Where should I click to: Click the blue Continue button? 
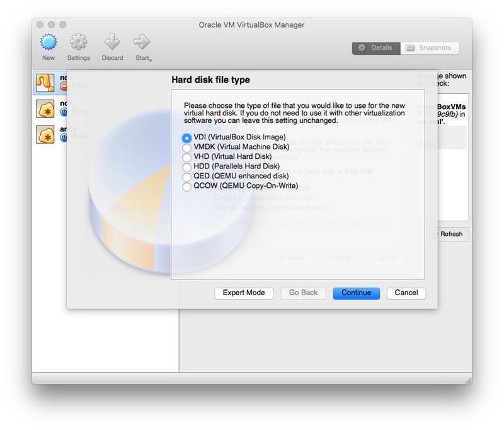pos(356,293)
